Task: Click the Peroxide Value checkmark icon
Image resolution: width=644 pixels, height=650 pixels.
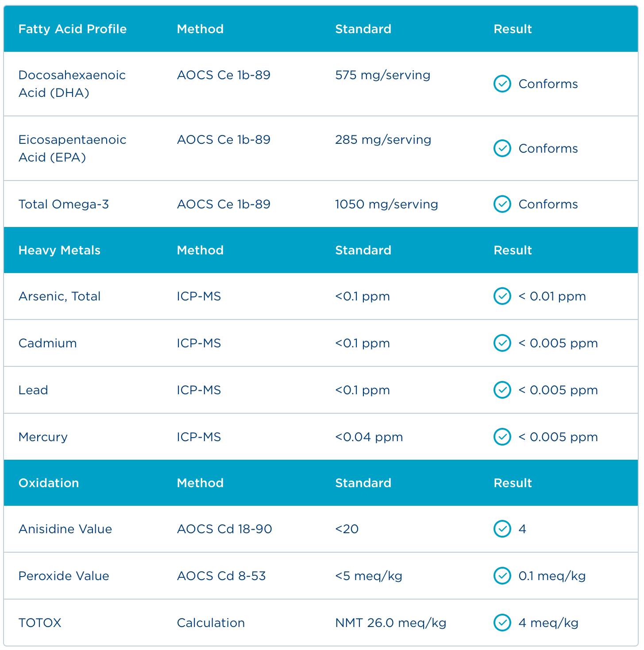Action: point(502,576)
